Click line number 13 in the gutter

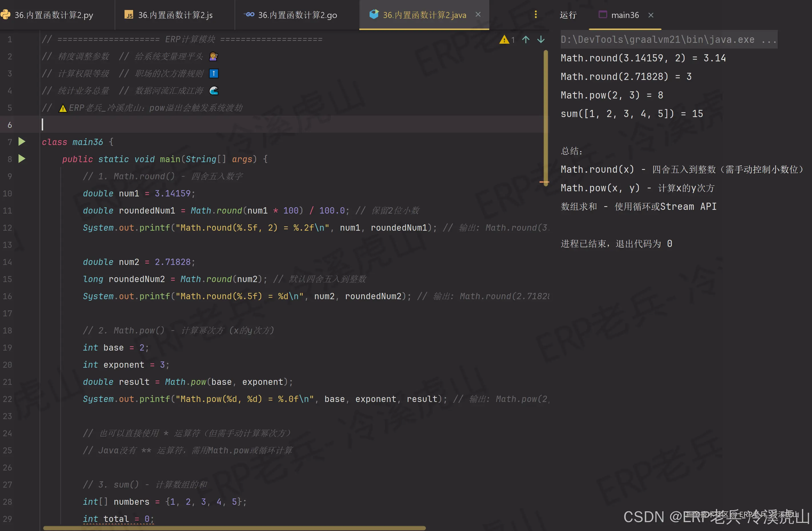tap(7, 245)
